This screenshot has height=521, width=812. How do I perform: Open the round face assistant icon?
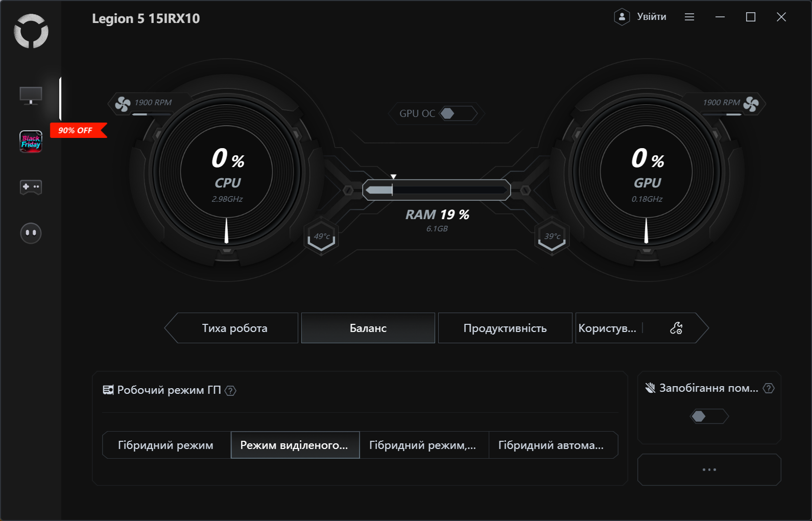(31, 233)
